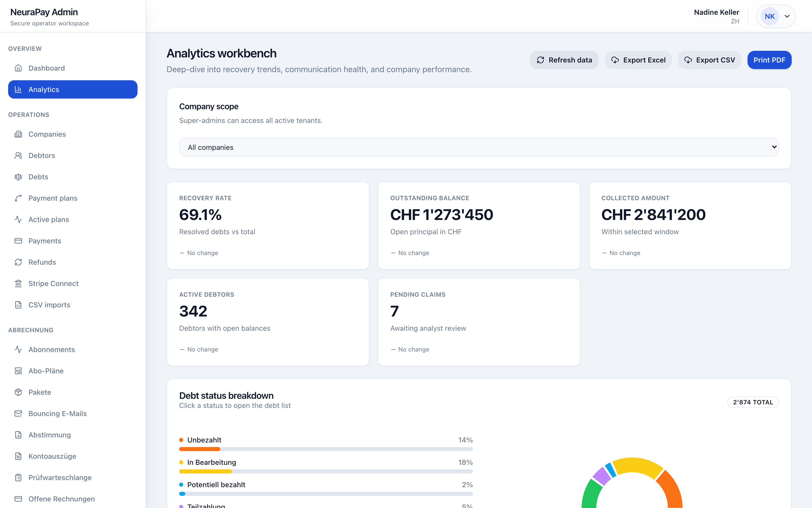Open Abonnements in the sidebar
The image size is (812, 508).
[73, 350]
